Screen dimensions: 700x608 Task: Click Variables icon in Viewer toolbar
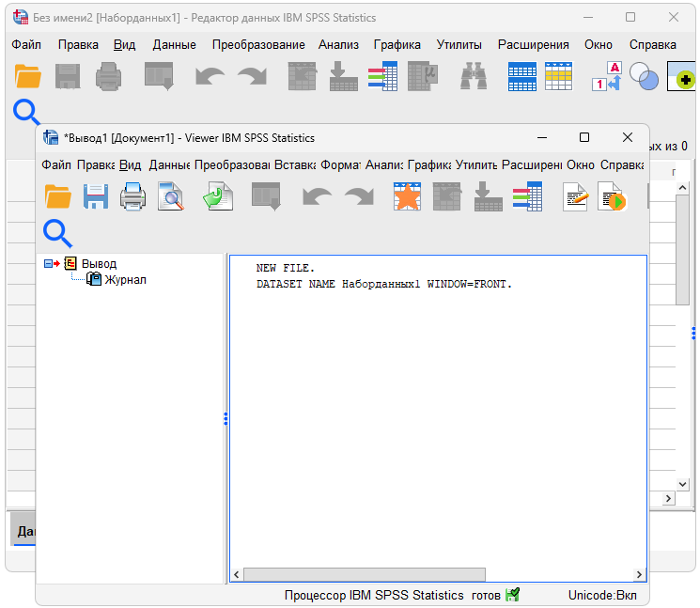pos(528,196)
